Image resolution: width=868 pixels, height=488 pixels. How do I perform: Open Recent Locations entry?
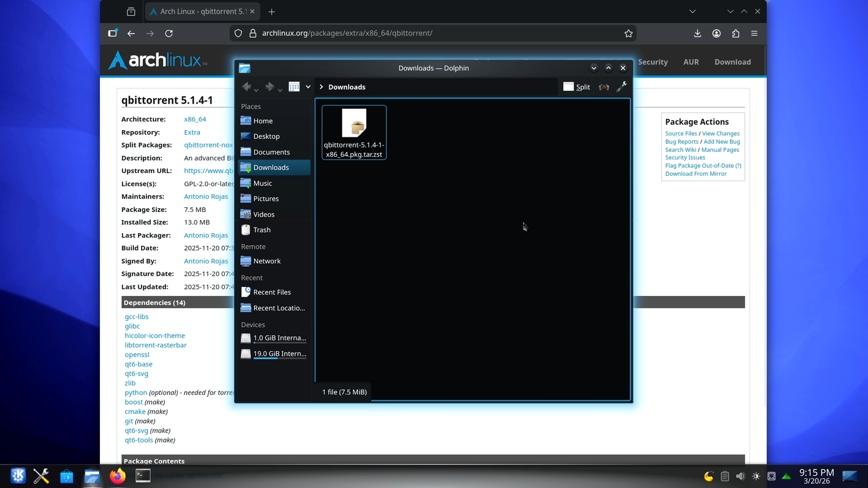pos(275,308)
